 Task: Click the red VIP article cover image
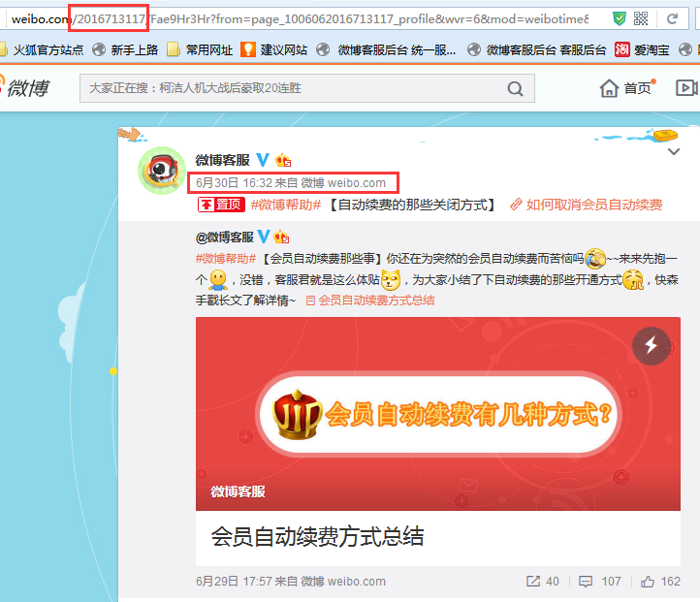pyautogui.click(x=438, y=414)
